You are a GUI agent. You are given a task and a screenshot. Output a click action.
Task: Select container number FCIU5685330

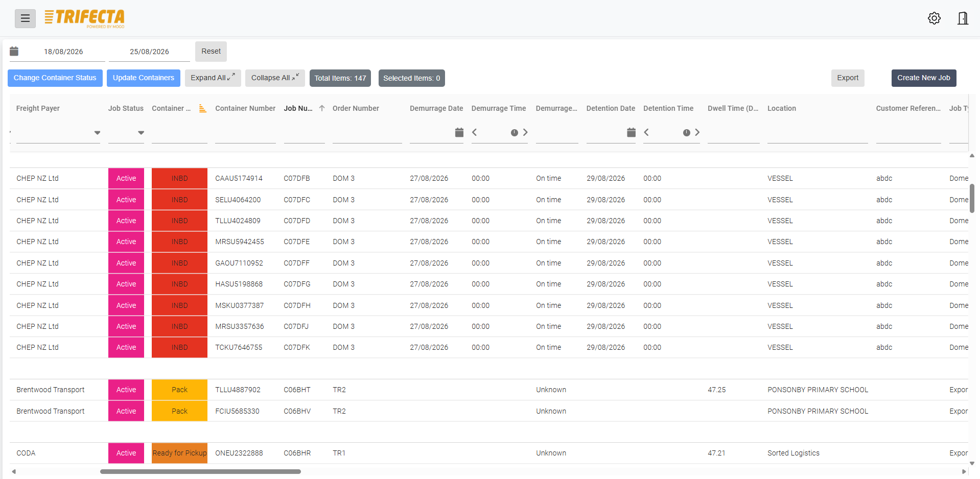point(237,411)
